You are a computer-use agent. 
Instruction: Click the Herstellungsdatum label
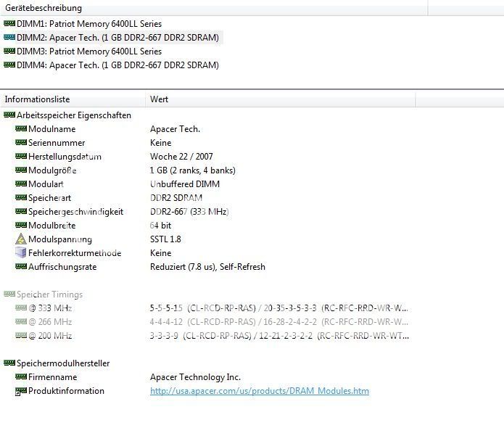(65, 157)
